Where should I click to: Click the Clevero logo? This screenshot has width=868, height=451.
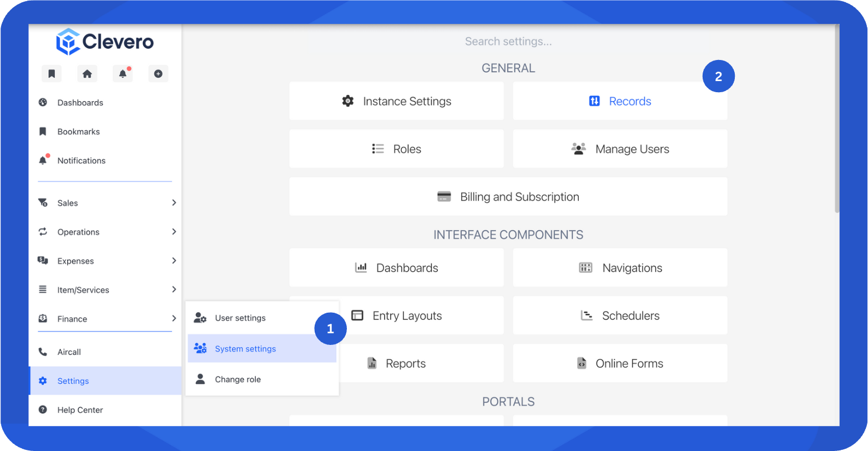click(105, 42)
